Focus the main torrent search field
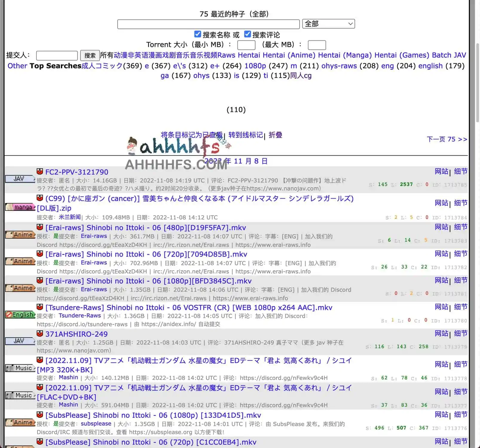The height and width of the screenshot is (448, 480). click(208, 24)
